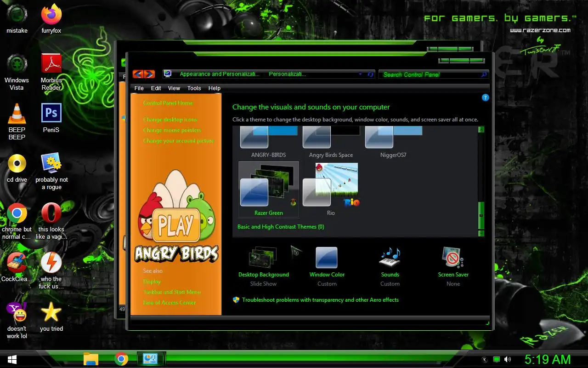This screenshot has height=368, width=588.
Task: Open Troubleshoot transparency and Aero effects link
Action: (x=320, y=300)
